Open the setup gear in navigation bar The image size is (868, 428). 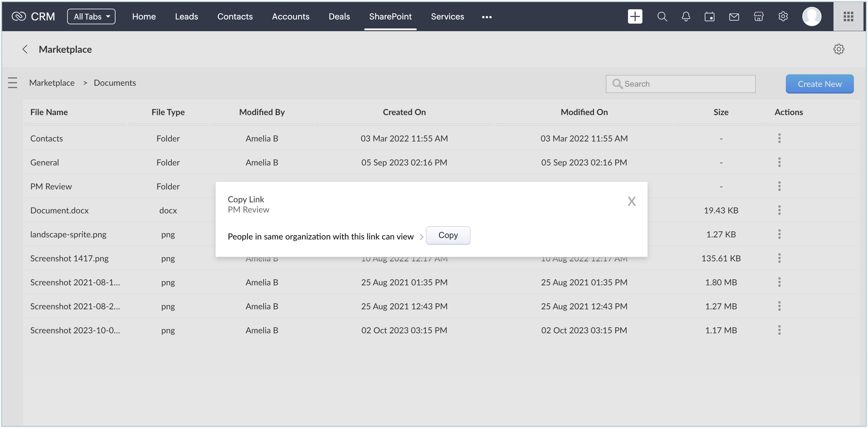tap(783, 16)
